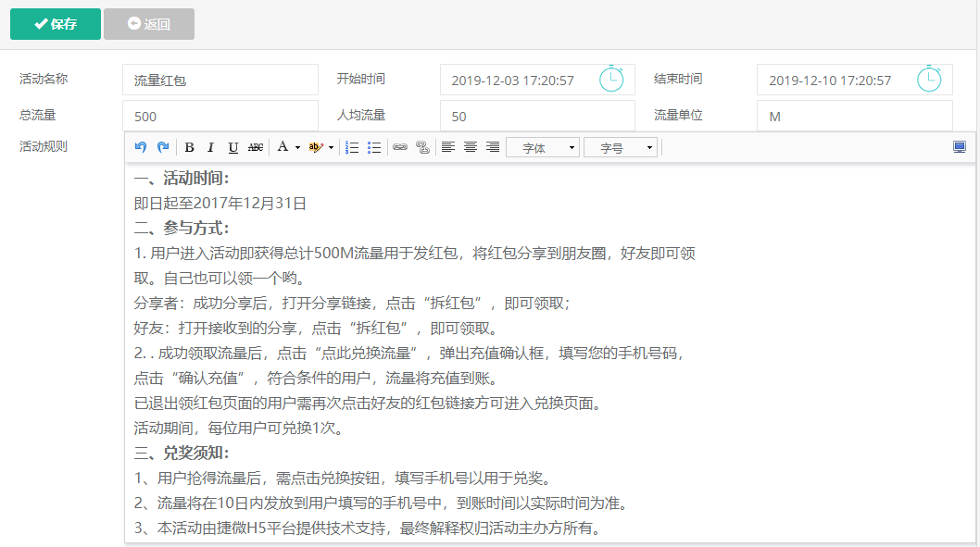Click the 流量单位 field showing M
The width and height of the screenshot is (980, 547).
854,116
